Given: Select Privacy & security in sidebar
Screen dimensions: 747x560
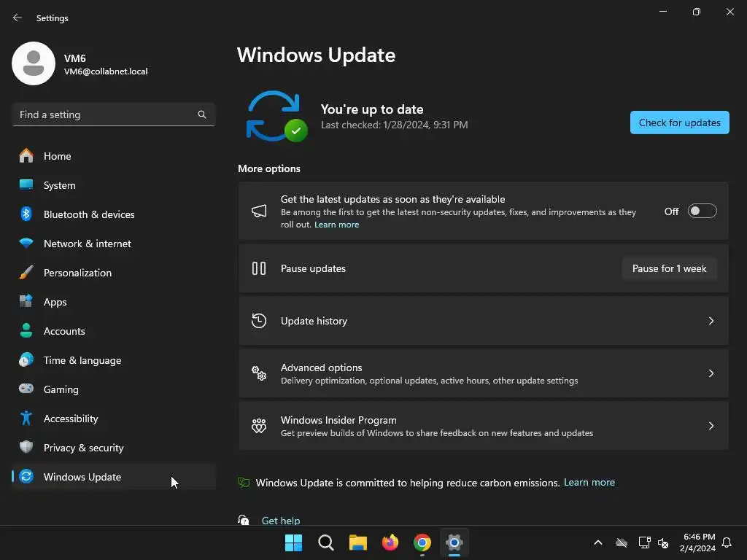Looking at the screenshot, I should [x=114, y=448].
